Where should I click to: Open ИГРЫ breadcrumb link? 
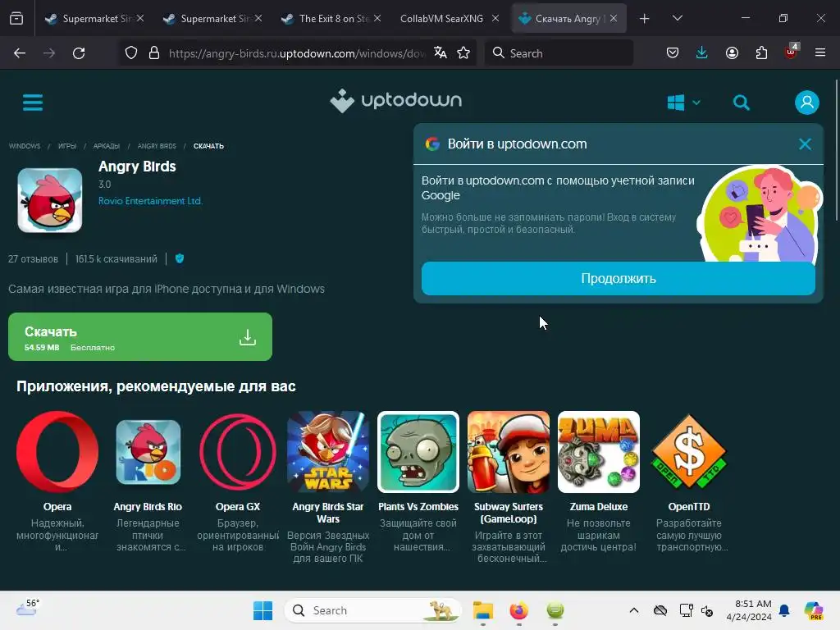pos(67,146)
